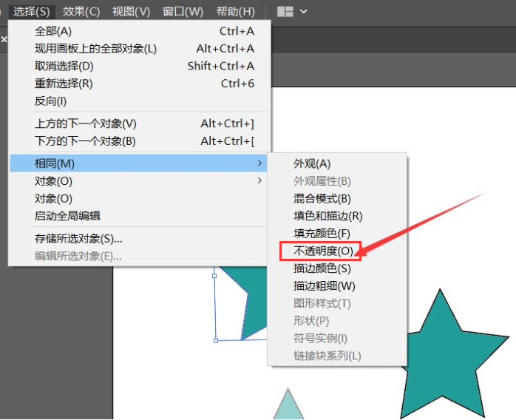
Task: Select same 描边粗细(W)
Action: tap(337, 285)
